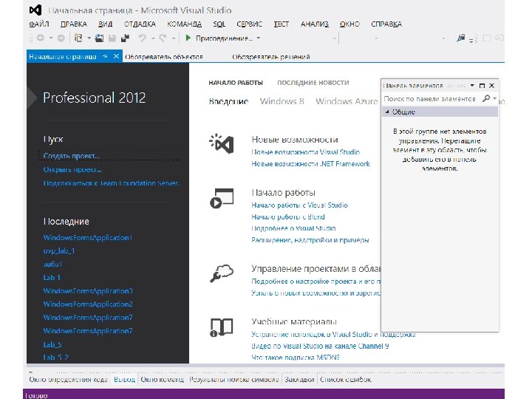Click the toolbox search input field

pyautogui.click(x=432, y=98)
